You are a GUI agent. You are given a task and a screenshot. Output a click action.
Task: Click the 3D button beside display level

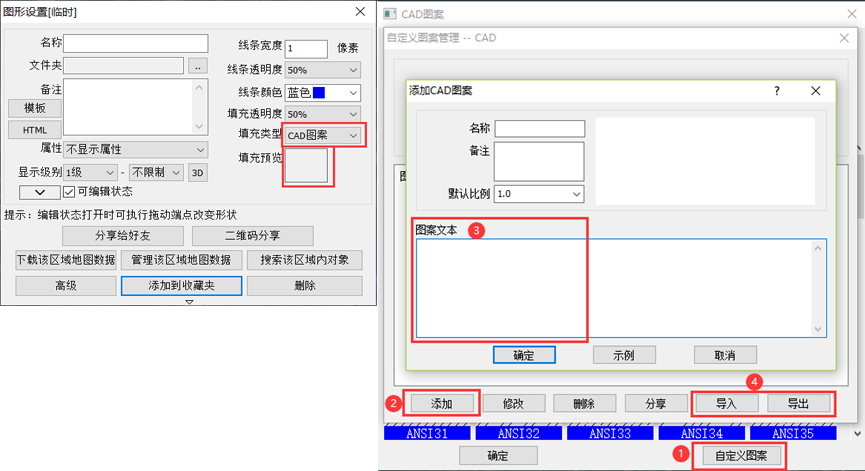coord(198,172)
